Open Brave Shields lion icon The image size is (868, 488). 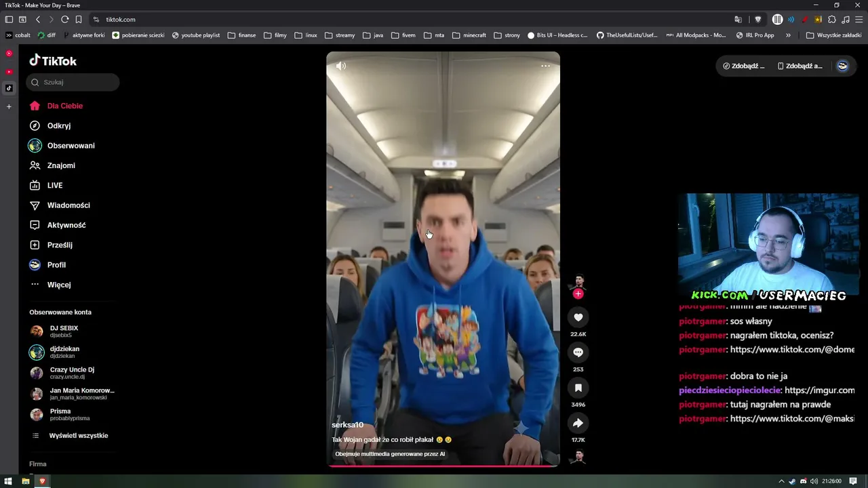[758, 20]
